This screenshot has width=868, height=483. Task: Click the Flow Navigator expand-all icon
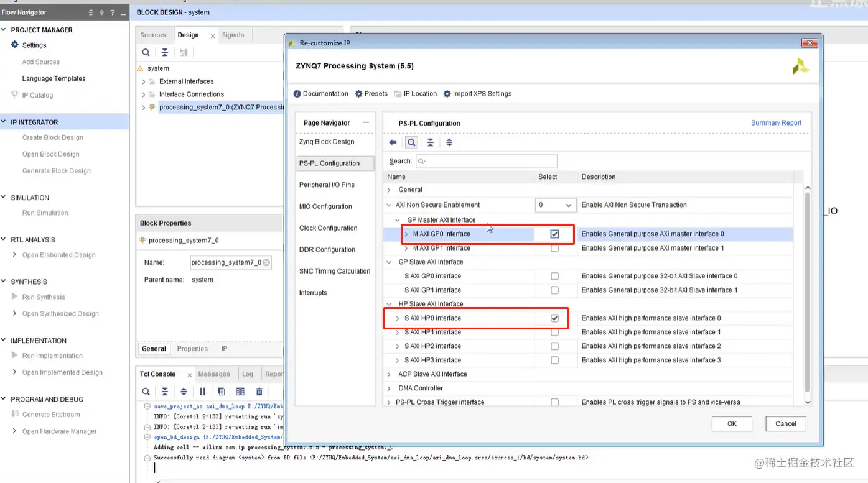pyautogui.click(x=102, y=12)
